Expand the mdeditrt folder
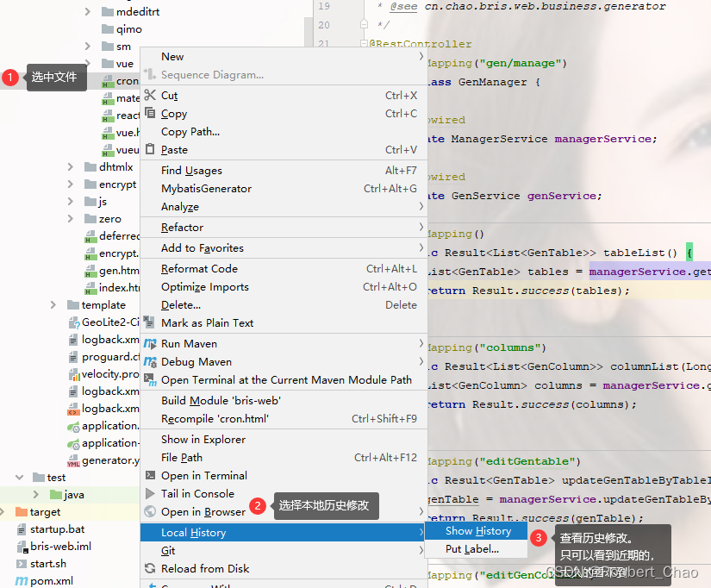 [88, 12]
